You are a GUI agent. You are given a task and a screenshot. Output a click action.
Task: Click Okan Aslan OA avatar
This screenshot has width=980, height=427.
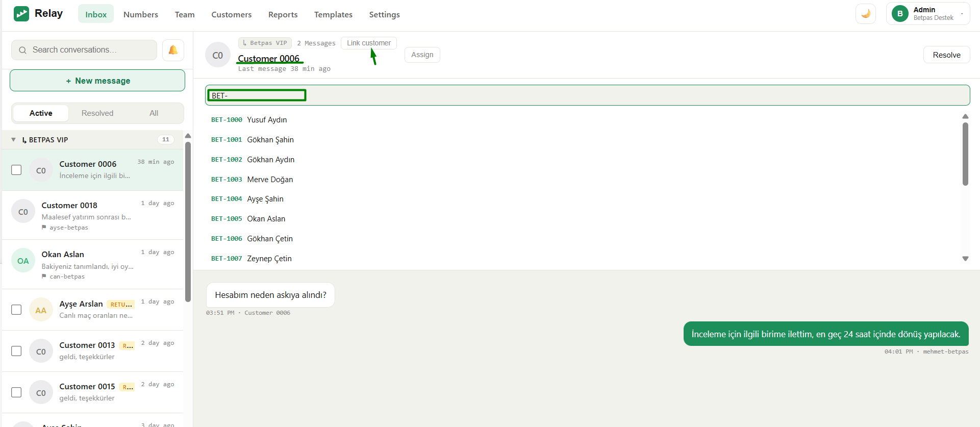coord(23,261)
